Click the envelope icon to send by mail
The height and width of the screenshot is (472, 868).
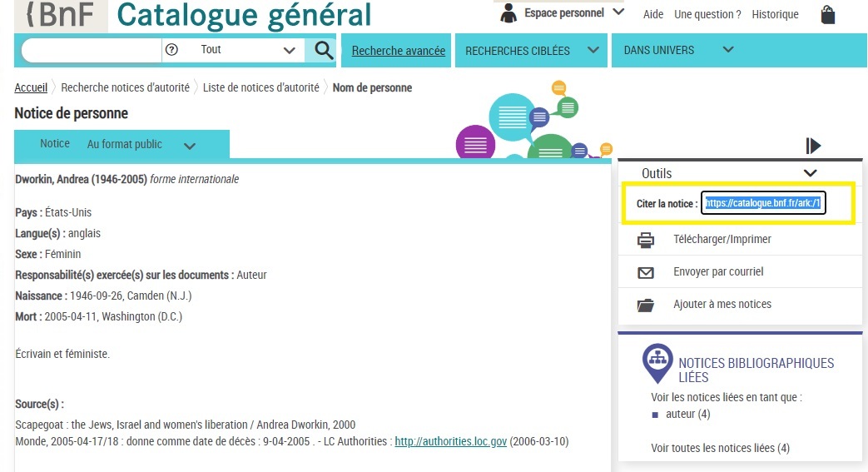pyautogui.click(x=646, y=272)
